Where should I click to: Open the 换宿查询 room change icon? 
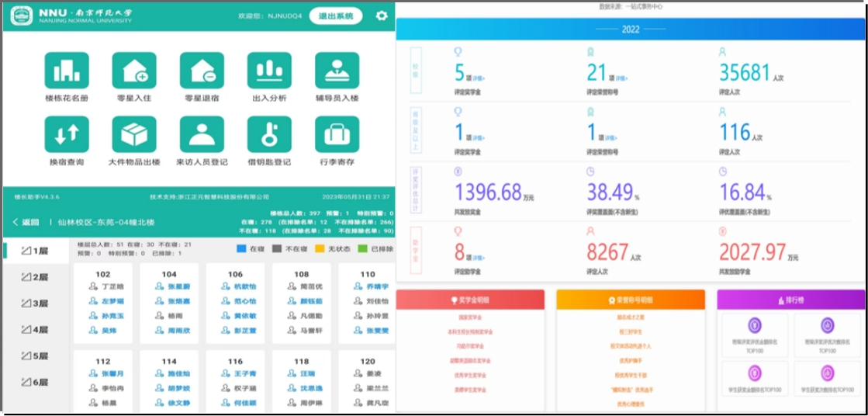point(67,135)
